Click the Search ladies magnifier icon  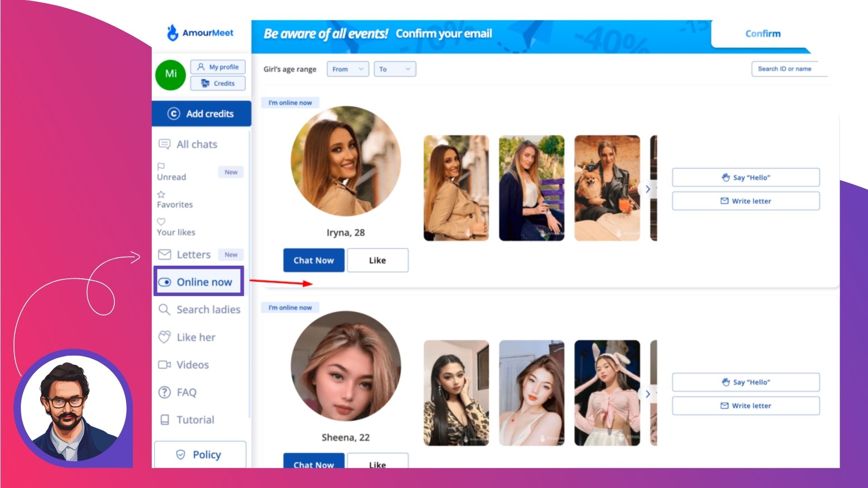[165, 310]
